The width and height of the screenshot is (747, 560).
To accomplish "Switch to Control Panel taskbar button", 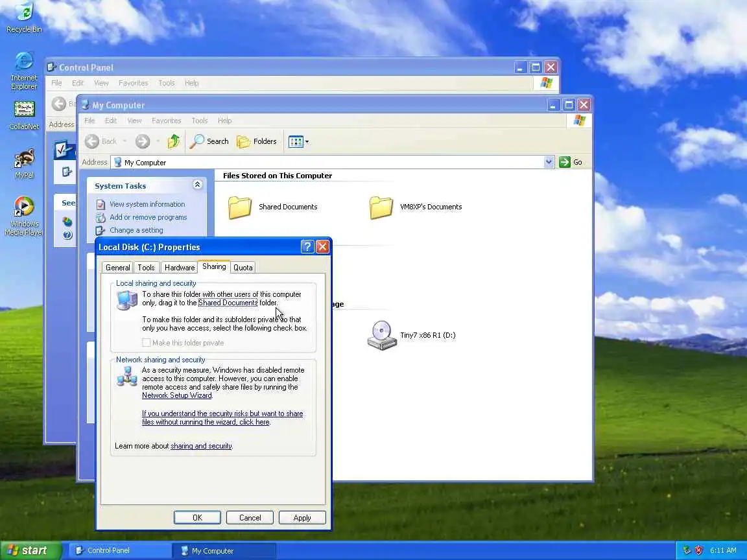I will [x=121, y=551].
